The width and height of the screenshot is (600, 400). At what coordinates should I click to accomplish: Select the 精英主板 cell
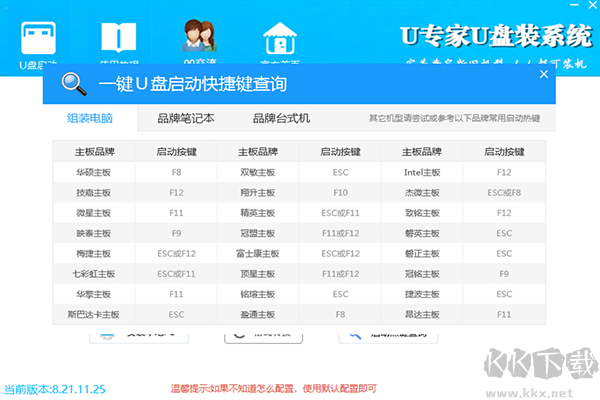(258, 213)
